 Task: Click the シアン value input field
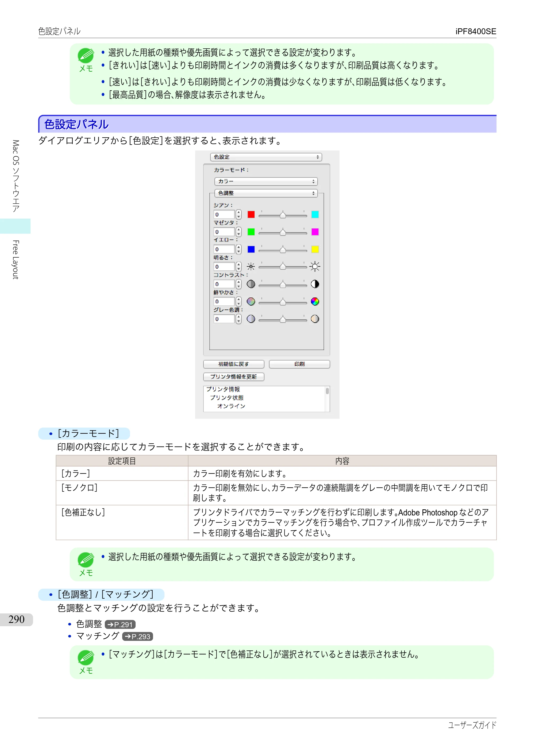224,215
